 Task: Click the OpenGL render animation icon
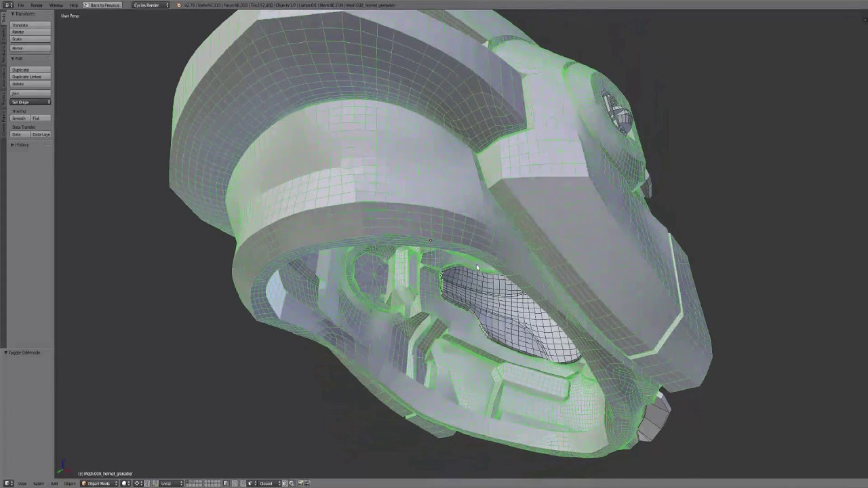pyautogui.click(x=307, y=483)
